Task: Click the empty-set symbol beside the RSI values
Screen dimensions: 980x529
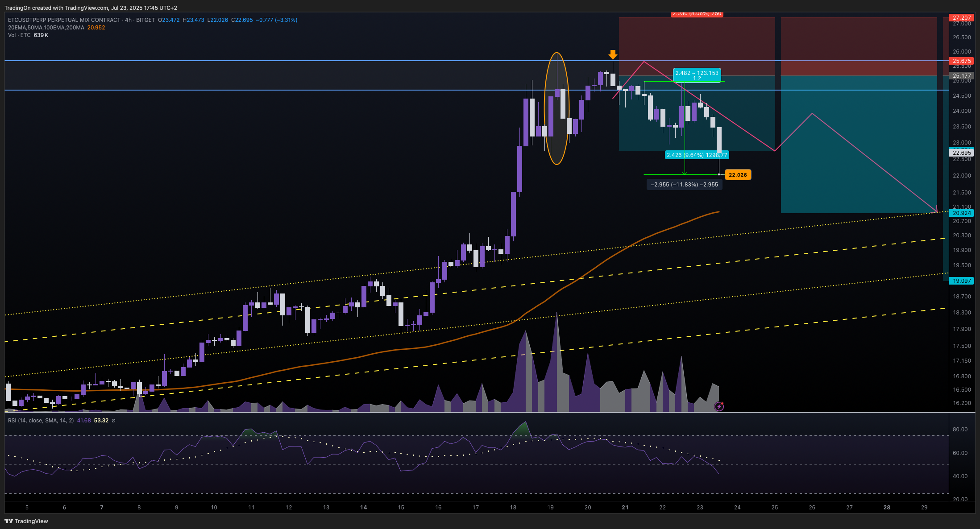Action: (x=113, y=421)
